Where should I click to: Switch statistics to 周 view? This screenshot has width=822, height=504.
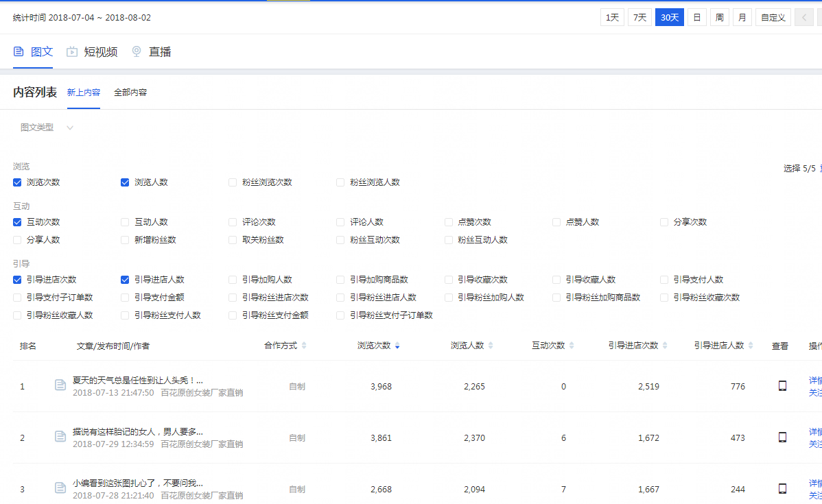tap(719, 17)
